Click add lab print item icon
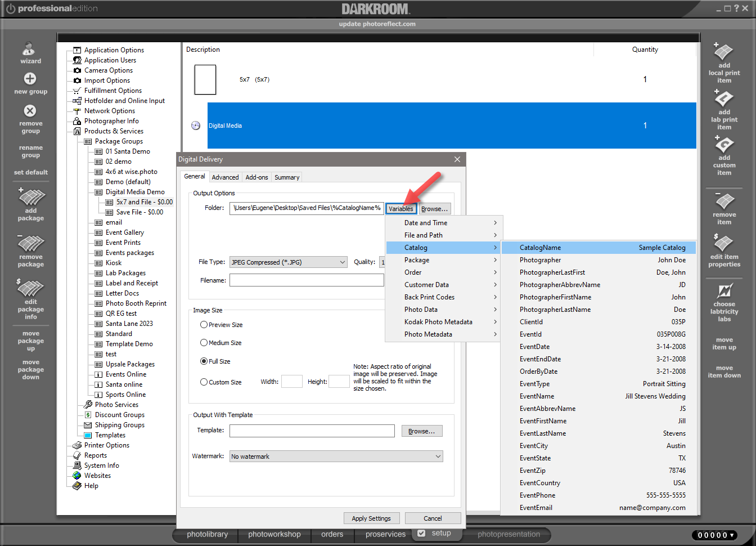Image resolution: width=756 pixels, height=546 pixels. coord(723,99)
